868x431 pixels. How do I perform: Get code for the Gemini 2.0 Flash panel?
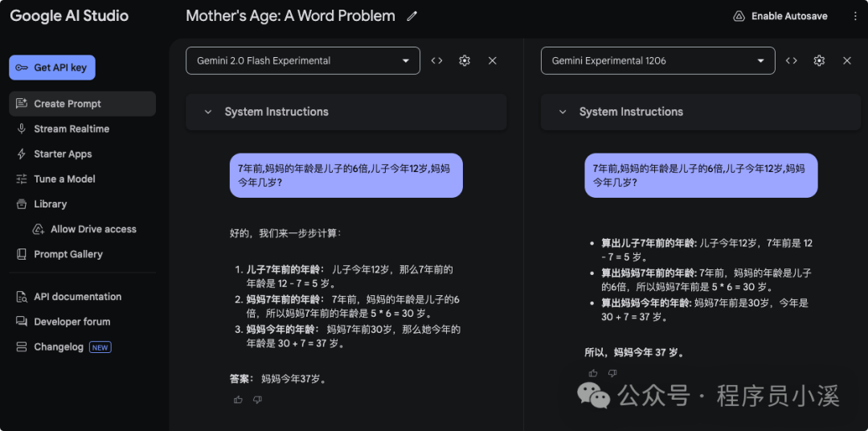(436, 61)
